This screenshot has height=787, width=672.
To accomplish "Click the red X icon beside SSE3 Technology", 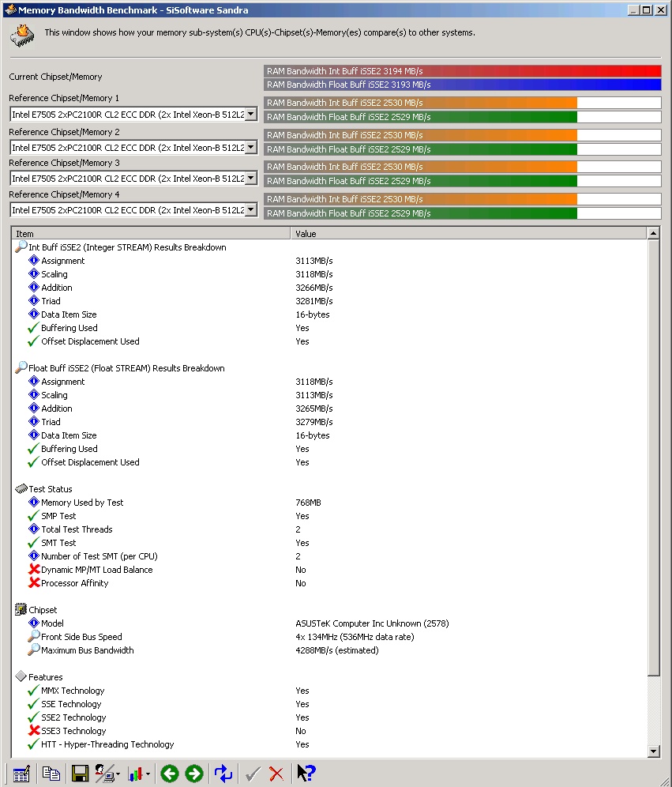I will [x=34, y=730].
